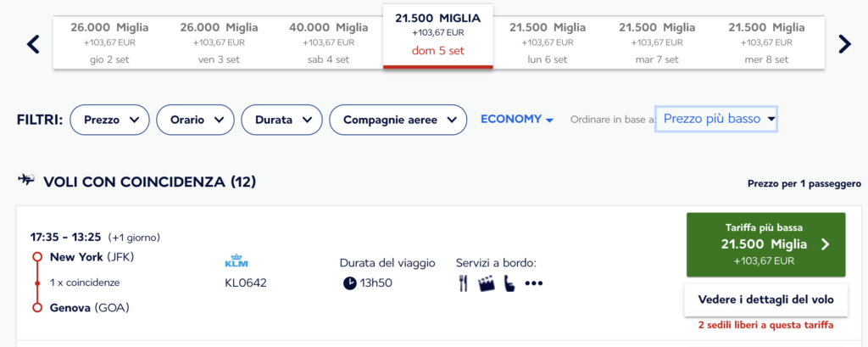Select the green Tariffa più bassa fare button

(x=765, y=244)
